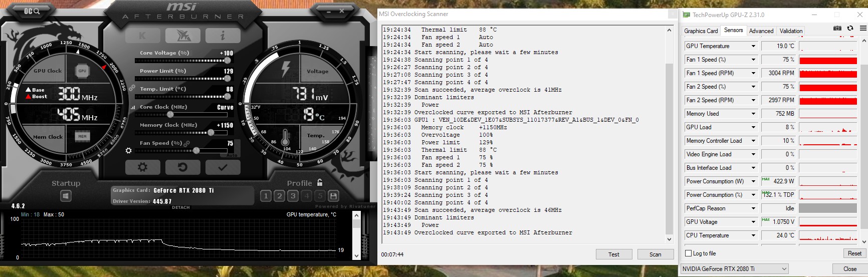Open Fan 1 Speed (RPM) sensor dropdown
Image resolution: width=868 pixels, height=277 pixels.
point(753,73)
